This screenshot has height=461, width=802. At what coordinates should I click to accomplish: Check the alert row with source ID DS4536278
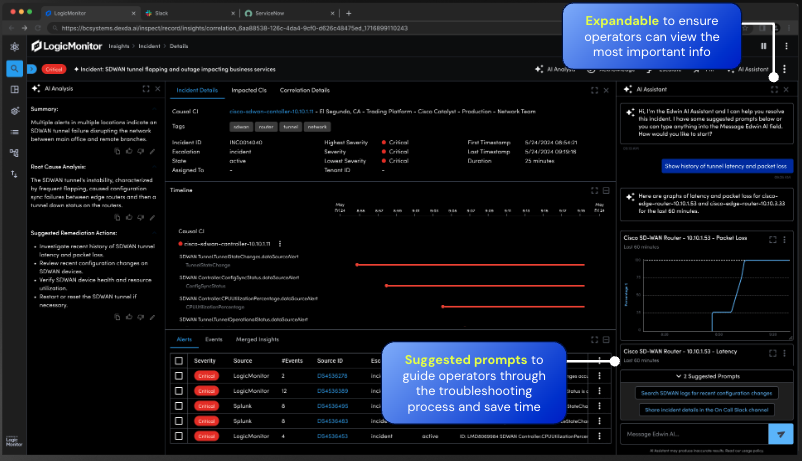pyautogui.click(x=179, y=376)
